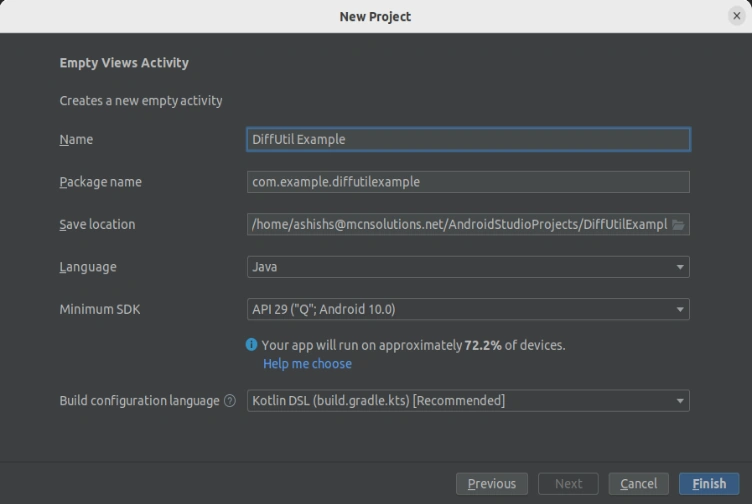Click the Name label
Screen dimensions: 752x504
pyautogui.click(x=76, y=140)
